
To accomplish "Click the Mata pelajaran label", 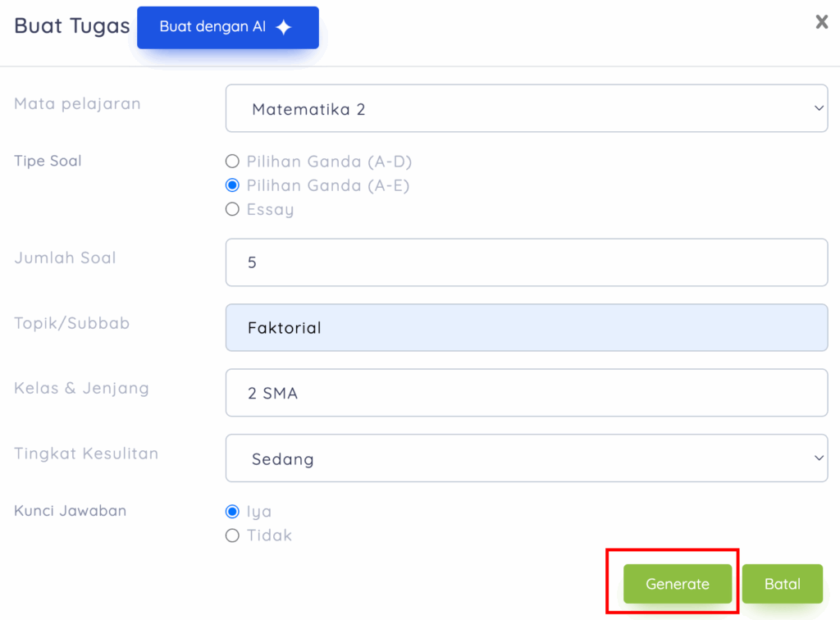I will 77,103.
